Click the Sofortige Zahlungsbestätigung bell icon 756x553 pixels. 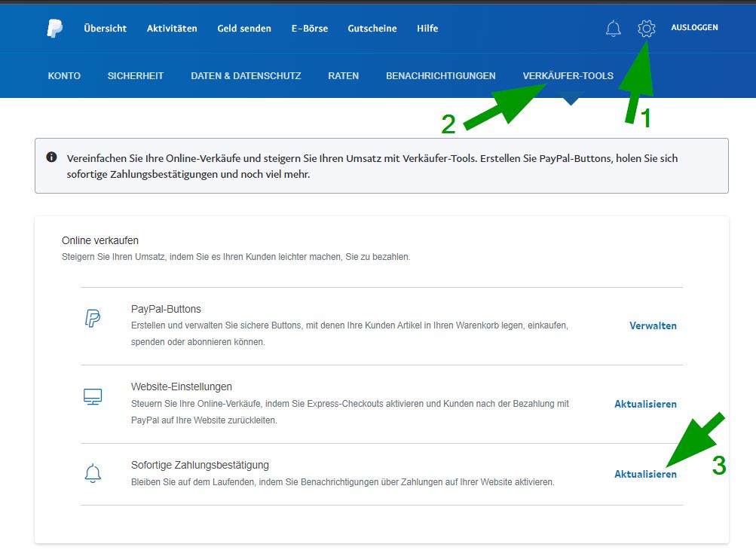(x=93, y=473)
